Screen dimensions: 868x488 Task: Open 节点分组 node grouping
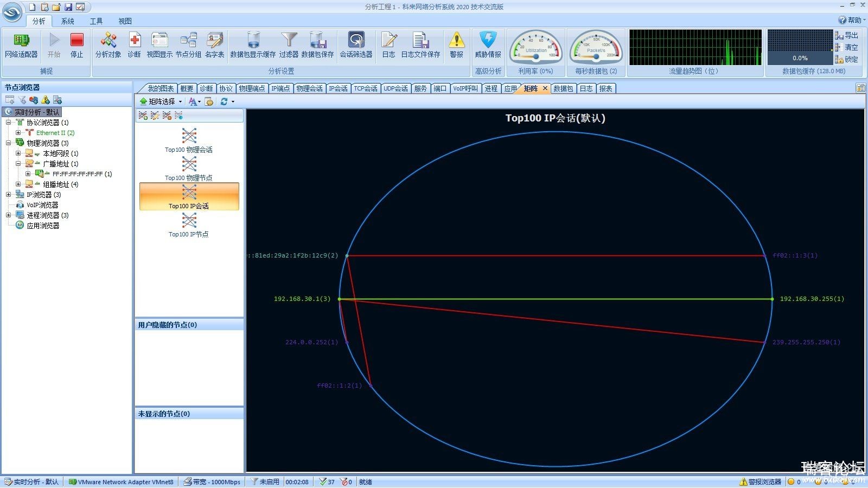tap(188, 46)
